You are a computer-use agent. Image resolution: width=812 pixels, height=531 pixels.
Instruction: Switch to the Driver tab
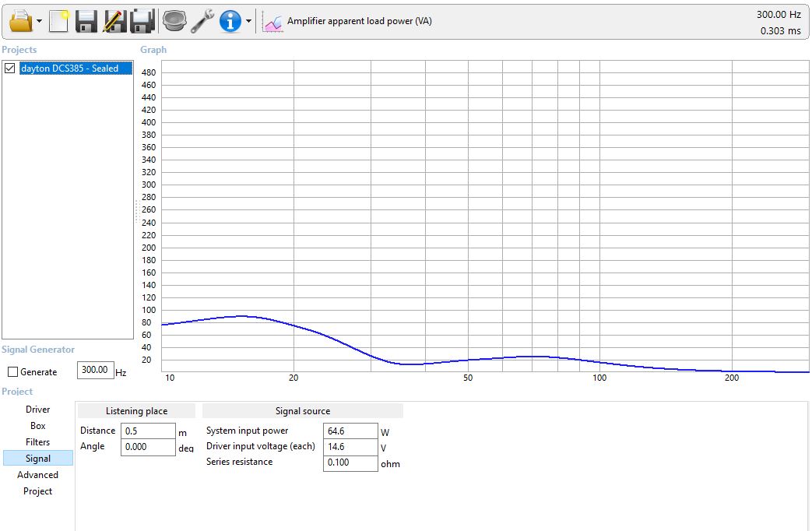38,410
